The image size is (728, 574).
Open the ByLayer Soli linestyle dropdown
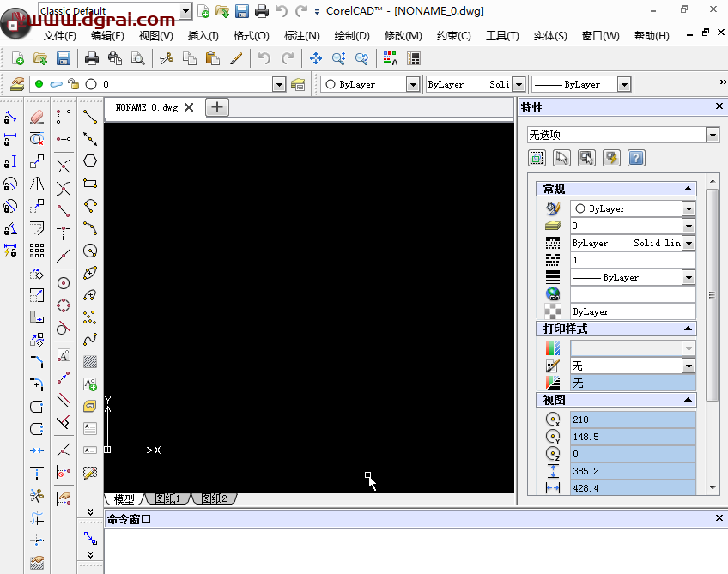tap(519, 84)
